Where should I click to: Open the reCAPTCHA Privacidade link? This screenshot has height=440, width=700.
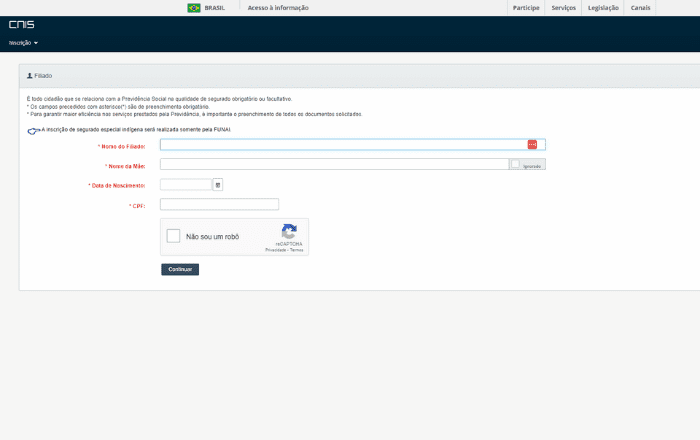tap(275, 250)
